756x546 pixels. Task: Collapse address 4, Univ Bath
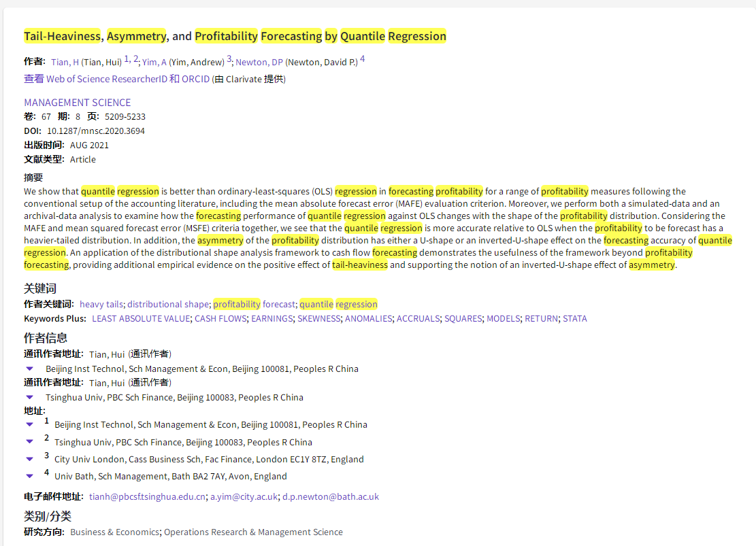pos(29,476)
